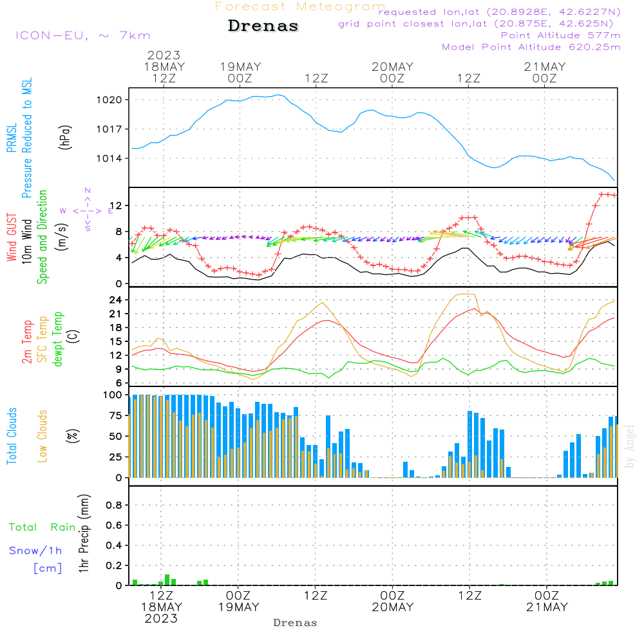This screenshot has height=644, width=644.
Task: Click the Total Clouds axis label
Action: click(x=12, y=436)
